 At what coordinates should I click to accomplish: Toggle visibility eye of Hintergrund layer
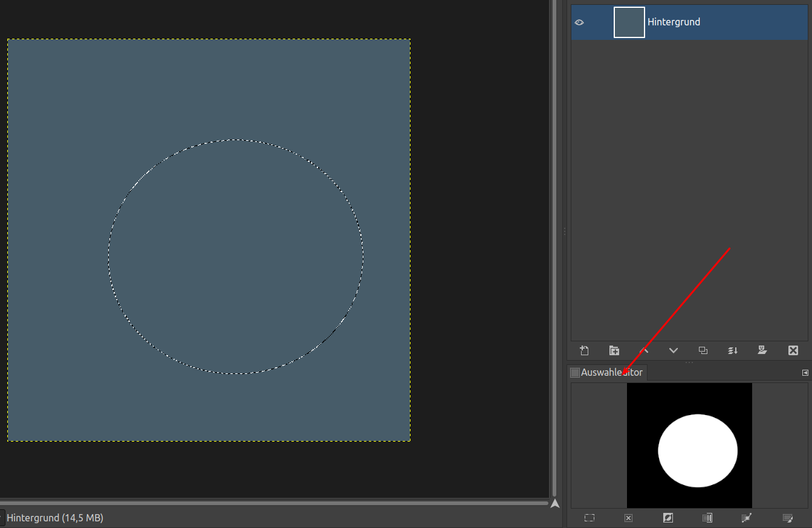(579, 22)
